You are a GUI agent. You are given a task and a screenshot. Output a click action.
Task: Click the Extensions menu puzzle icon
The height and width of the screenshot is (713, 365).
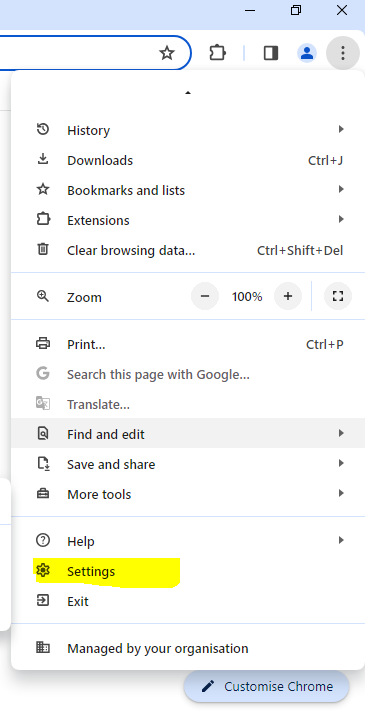click(43, 219)
